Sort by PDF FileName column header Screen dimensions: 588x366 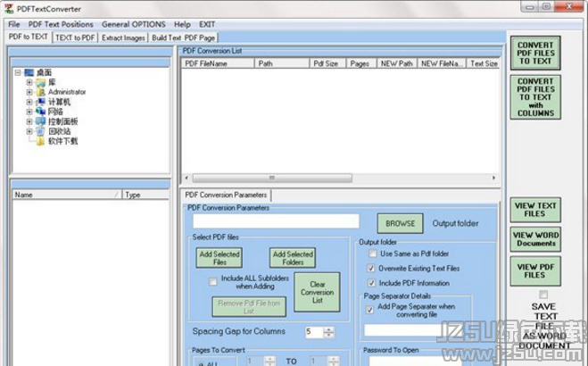pos(218,63)
